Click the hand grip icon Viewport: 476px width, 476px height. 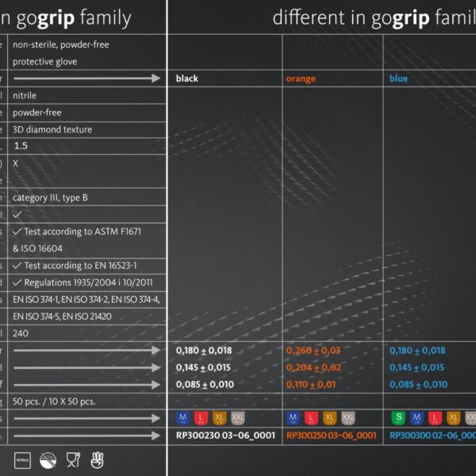point(97,460)
